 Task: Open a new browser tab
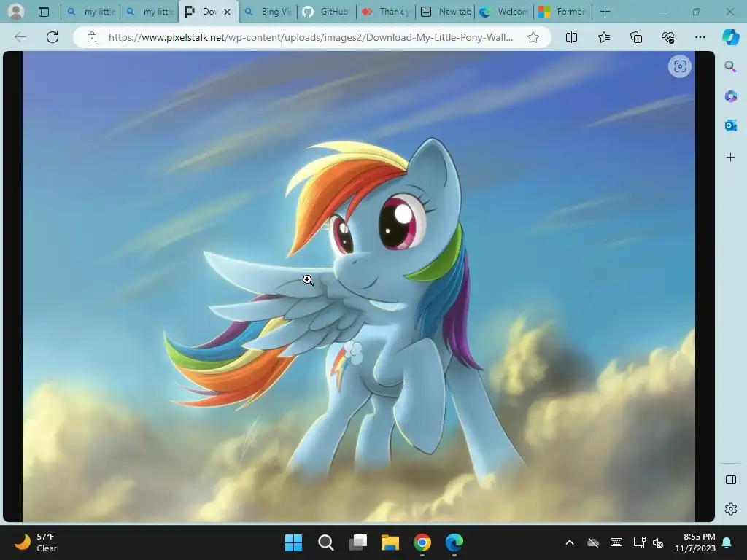(x=605, y=12)
